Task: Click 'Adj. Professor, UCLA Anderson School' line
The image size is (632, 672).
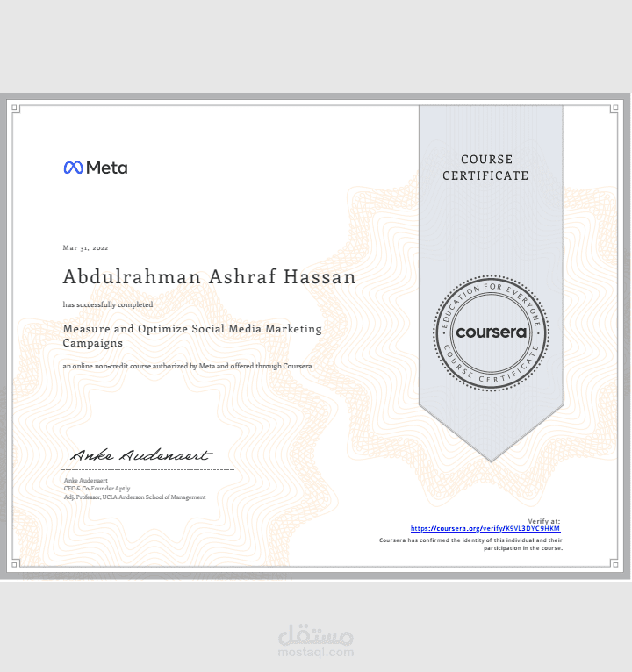Action: click(134, 497)
